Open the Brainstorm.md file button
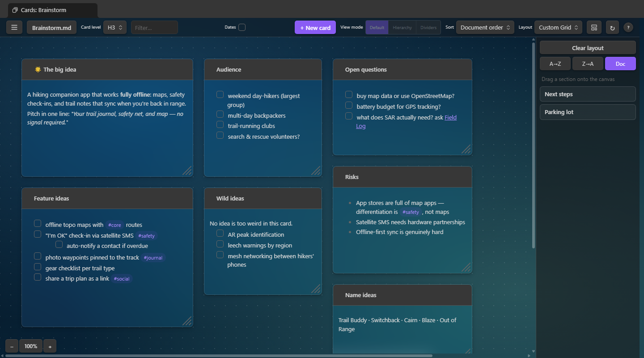Image resolution: width=644 pixels, height=358 pixels. pyautogui.click(x=52, y=27)
